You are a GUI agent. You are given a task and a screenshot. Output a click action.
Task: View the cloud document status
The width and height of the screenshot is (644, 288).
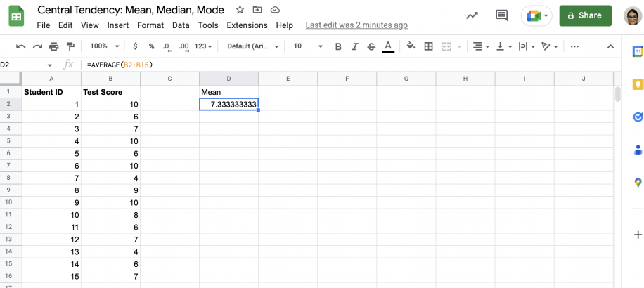click(x=275, y=10)
